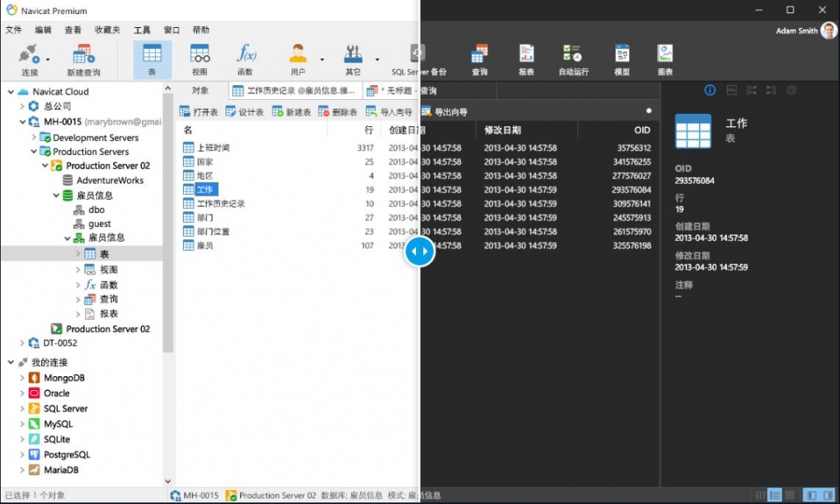Sort by the 修改日期 column header

[x=503, y=130]
